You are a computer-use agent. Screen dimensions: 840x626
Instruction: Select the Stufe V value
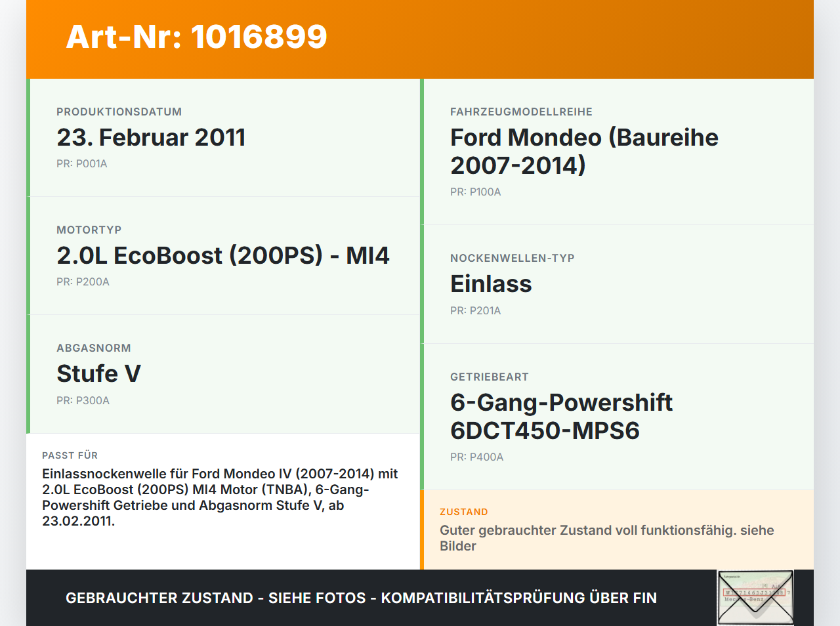pos(98,373)
